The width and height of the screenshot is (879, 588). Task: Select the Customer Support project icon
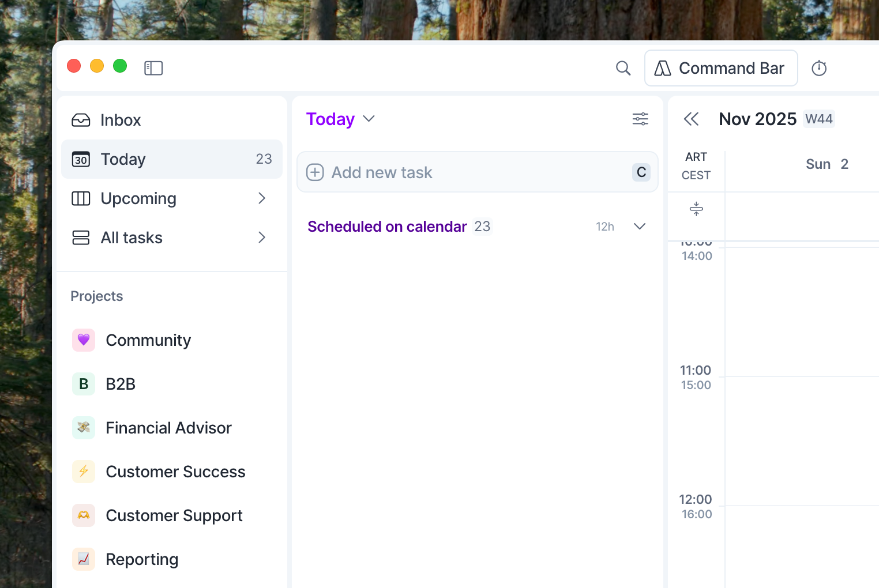(84, 515)
